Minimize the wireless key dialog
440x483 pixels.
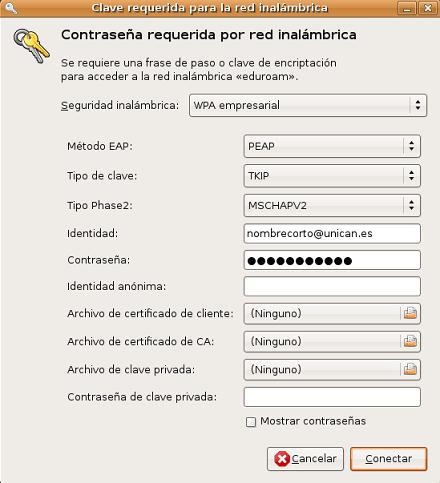[x=407, y=8]
